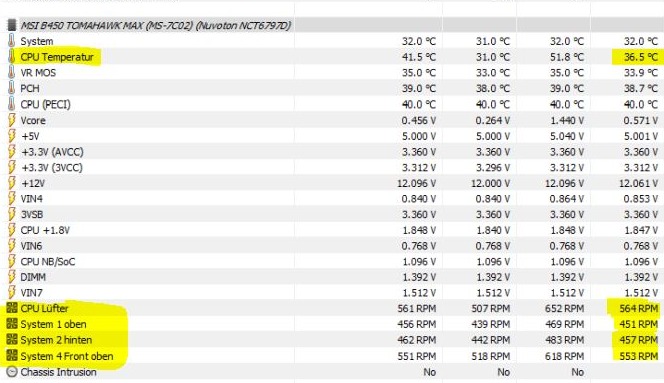Select the MSI B450 TOMAHAWK MAX sensor group header
This screenshot has width=664, height=383.
tap(332, 25)
